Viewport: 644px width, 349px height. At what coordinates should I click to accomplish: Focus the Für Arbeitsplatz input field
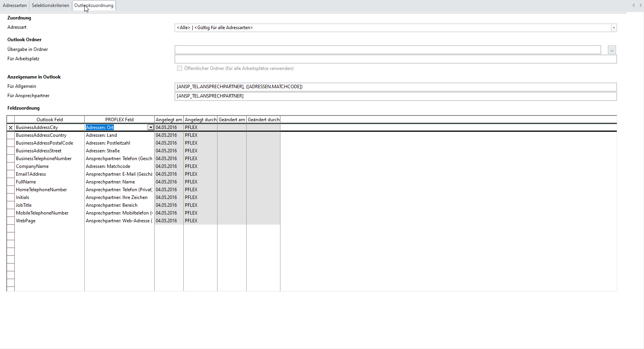(x=395, y=59)
